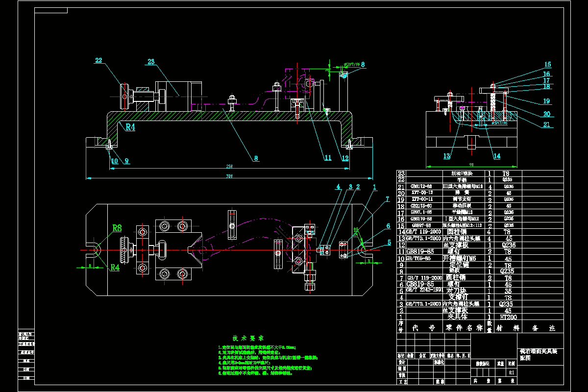Viewport: 588px width, 392px height.
Task: Click the 对刀块 part name cell
Action: [x=457, y=290]
